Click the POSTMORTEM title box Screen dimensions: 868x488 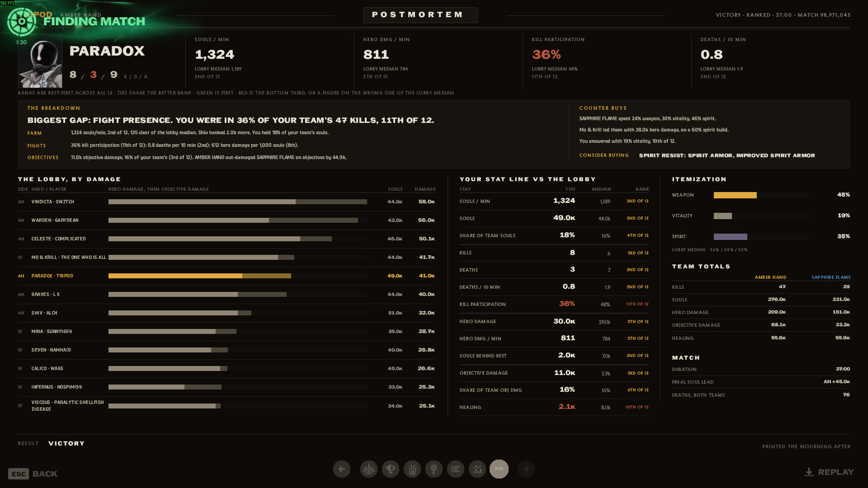coord(420,15)
